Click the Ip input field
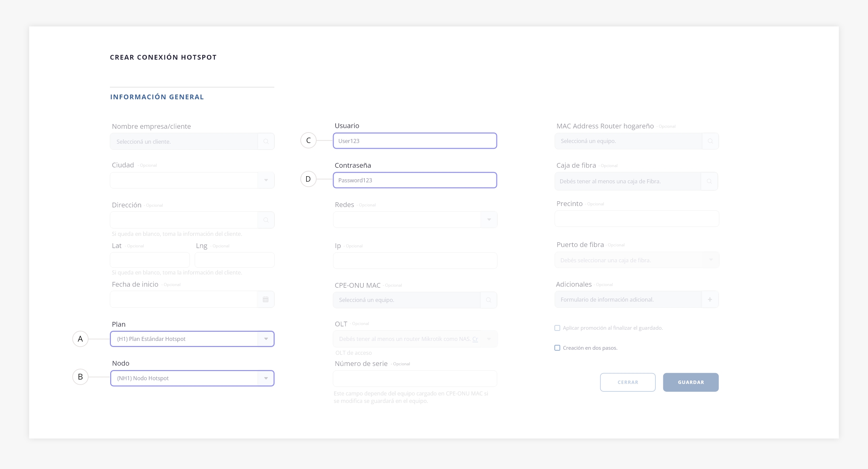The height and width of the screenshot is (469, 868). (x=415, y=261)
